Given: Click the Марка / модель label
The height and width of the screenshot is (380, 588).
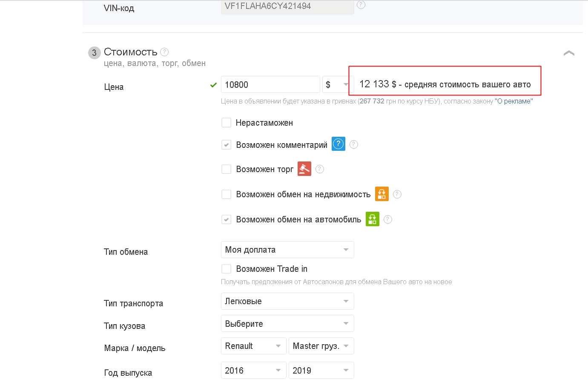Looking at the screenshot, I should [135, 348].
